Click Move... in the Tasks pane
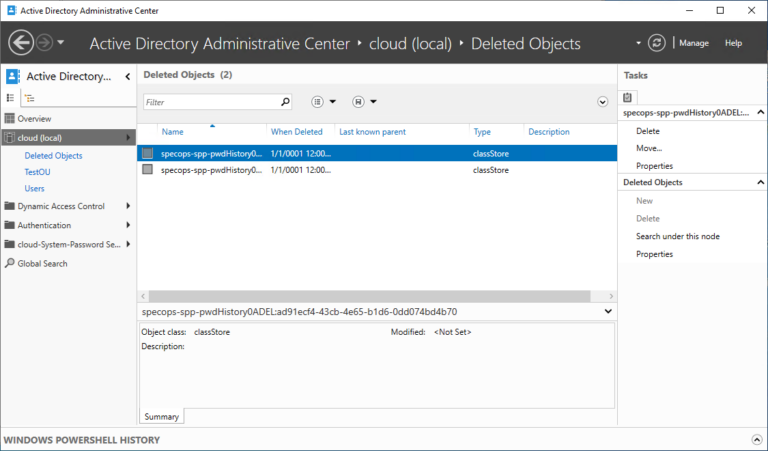This screenshot has width=768, height=451. coord(648,148)
